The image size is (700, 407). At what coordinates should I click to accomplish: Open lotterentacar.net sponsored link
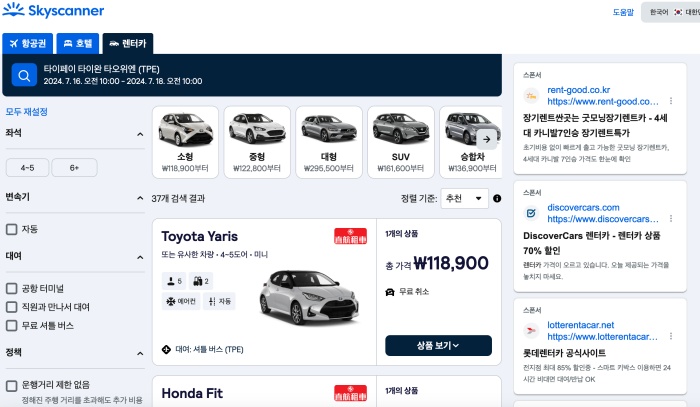pyautogui.click(x=602, y=331)
